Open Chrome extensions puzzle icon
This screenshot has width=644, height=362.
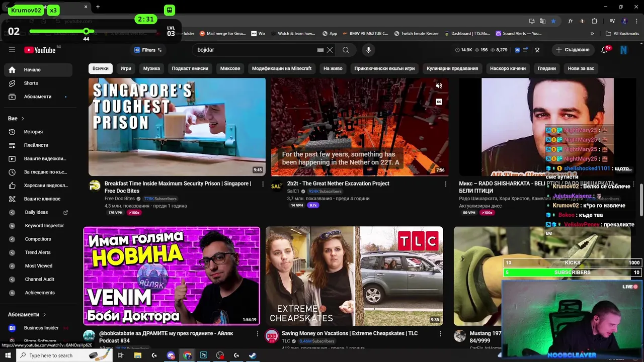point(594,21)
